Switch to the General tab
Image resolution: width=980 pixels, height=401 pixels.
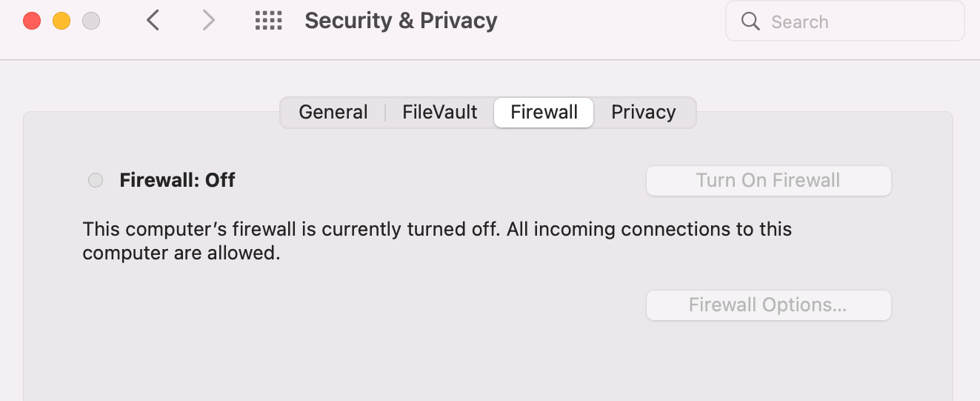click(333, 112)
